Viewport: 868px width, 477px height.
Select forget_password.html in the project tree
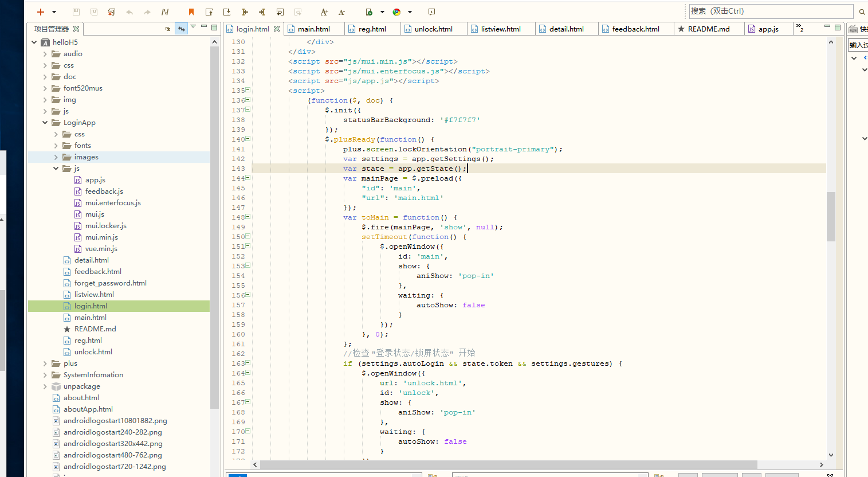click(110, 283)
